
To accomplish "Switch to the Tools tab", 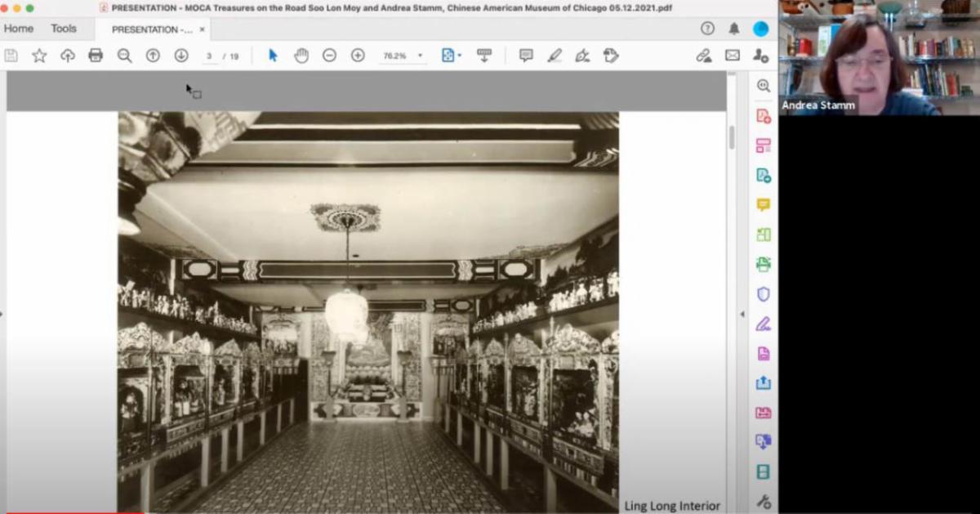I will pos(64,29).
